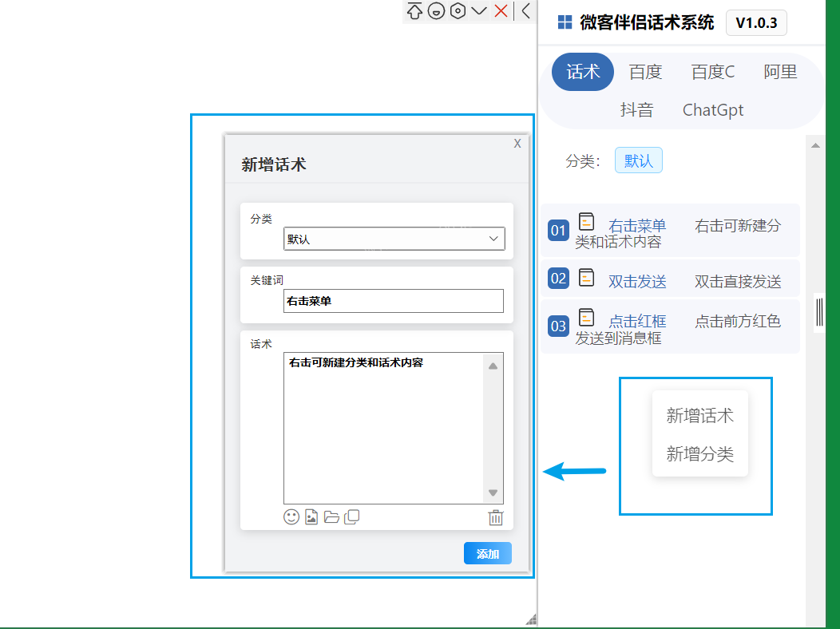The width and height of the screenshot is (840, 629).
Task: Click the side panel scrollbar up arrow
Action: pos(815,145)
